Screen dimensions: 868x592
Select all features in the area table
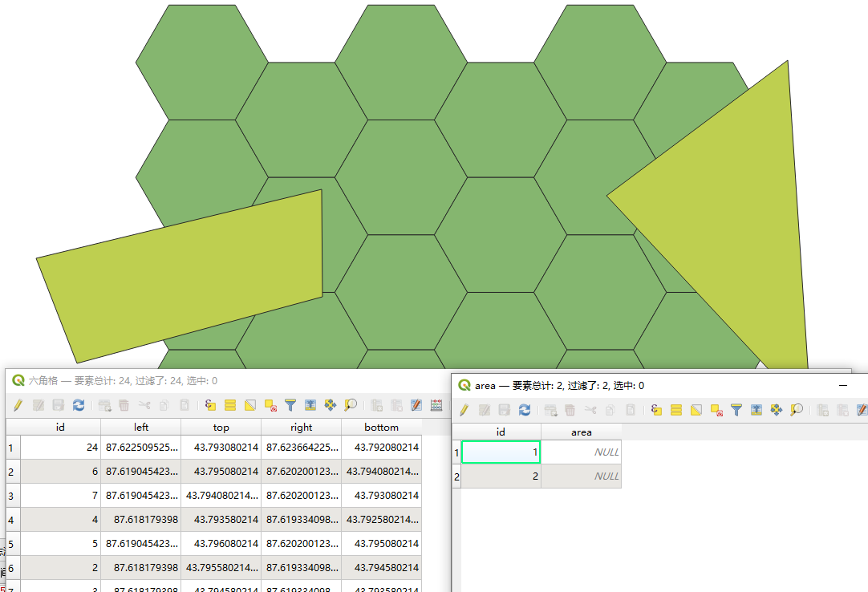point(676,410)
